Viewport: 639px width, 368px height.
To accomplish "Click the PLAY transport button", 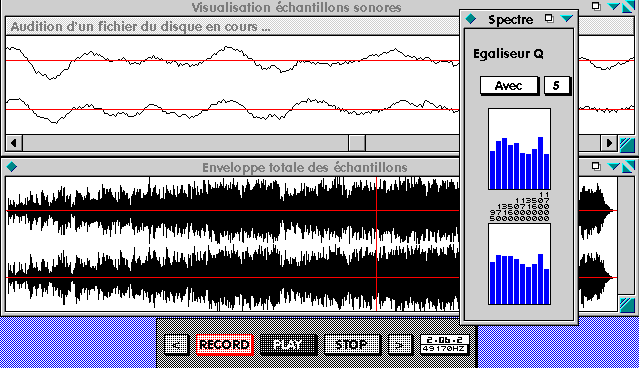I will pos(288,345).
